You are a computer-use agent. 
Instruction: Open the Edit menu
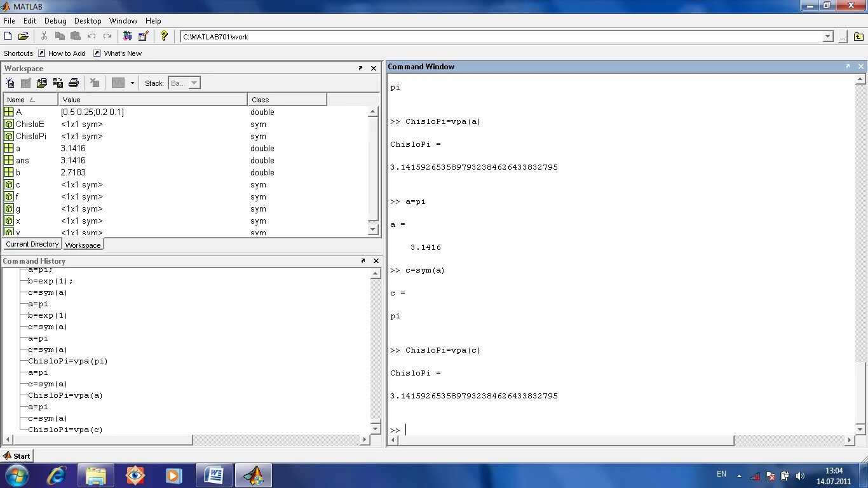[x=30, y=21]
